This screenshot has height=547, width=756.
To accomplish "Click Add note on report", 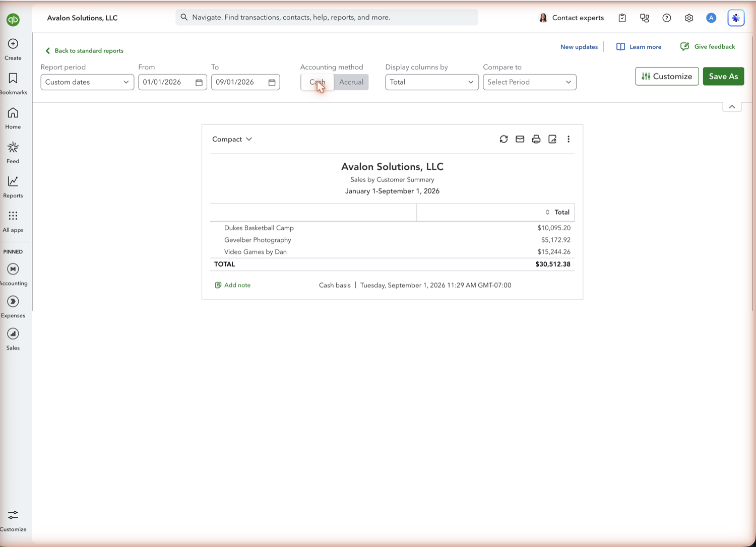I will (x=232, y=285).
